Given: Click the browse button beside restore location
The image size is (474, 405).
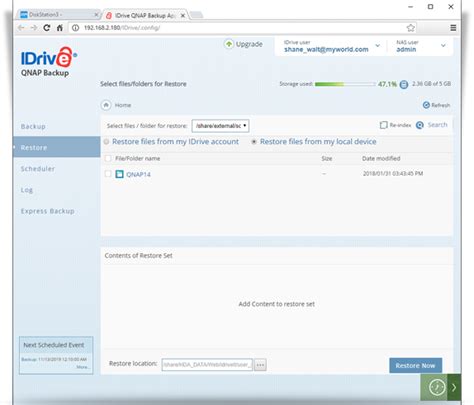Looking at the screenshot, I should (x=260, y=365).
